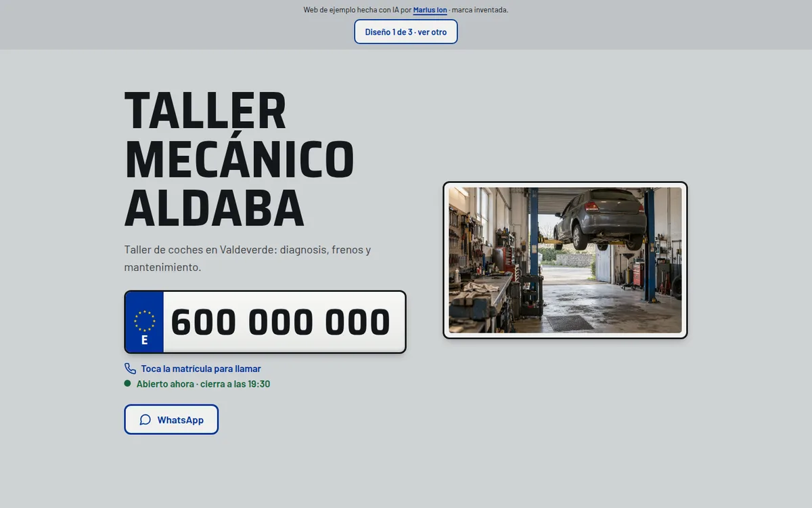
Task: Open the Marius Ion author link
Action: (x=430, y=10)
